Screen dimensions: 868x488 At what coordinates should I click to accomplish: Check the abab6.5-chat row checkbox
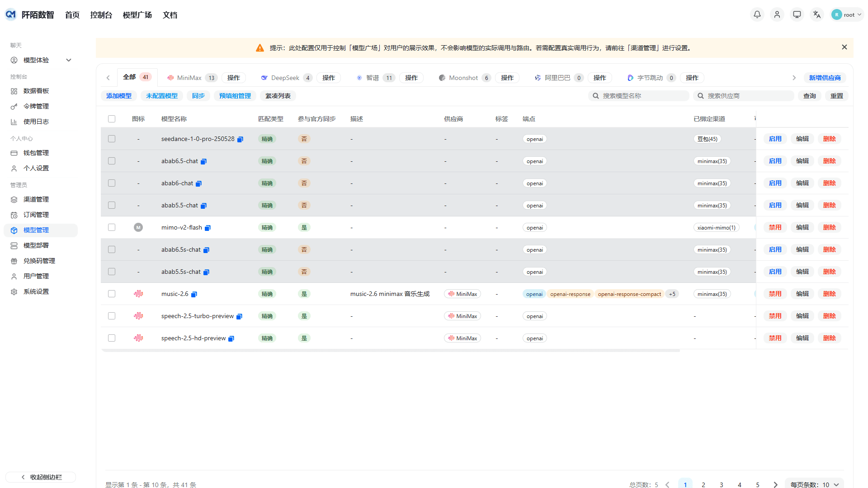(112, 161)
